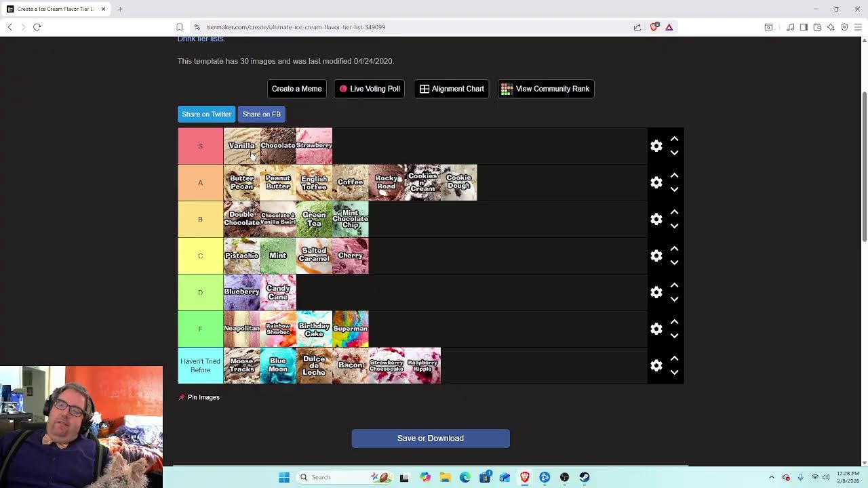Open the browser hamburger menu
This screenshot has width=868, height=488.
tap(858, 27)
